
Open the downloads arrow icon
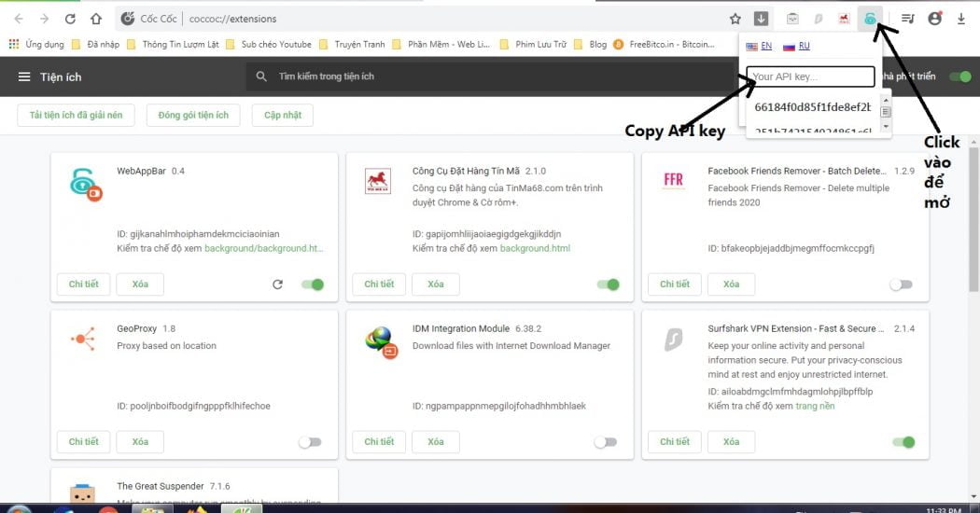point(961,19)
